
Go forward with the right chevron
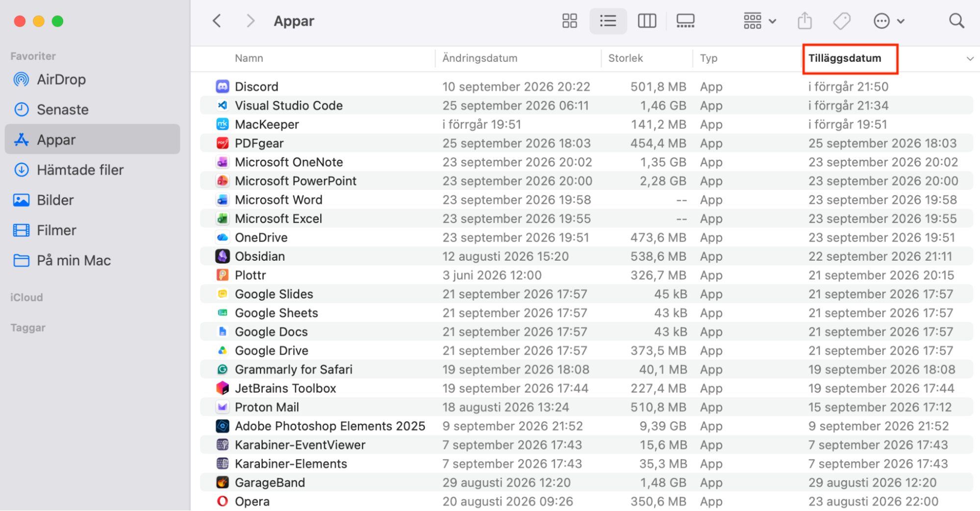[251, 21]
